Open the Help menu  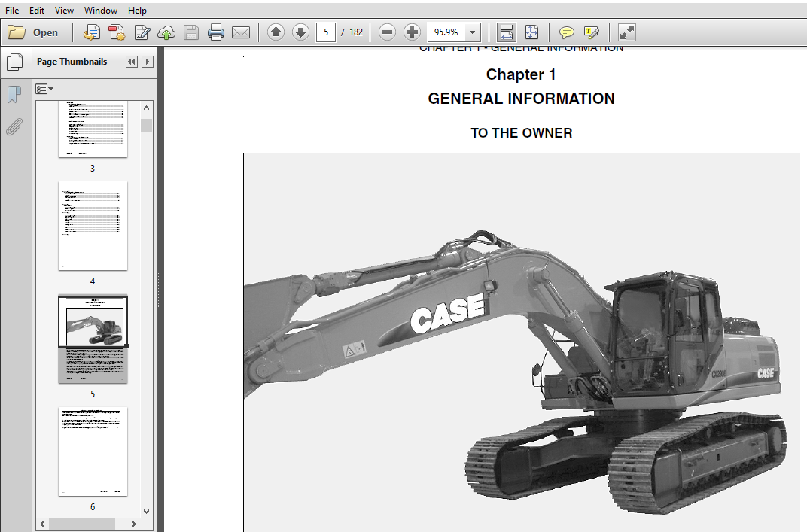click(137, 11)
